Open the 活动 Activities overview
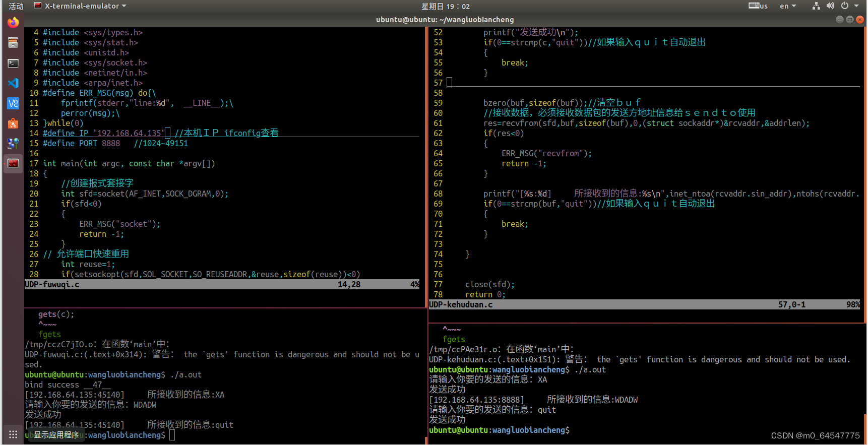The image size is (868, 445). pos(16,6)
